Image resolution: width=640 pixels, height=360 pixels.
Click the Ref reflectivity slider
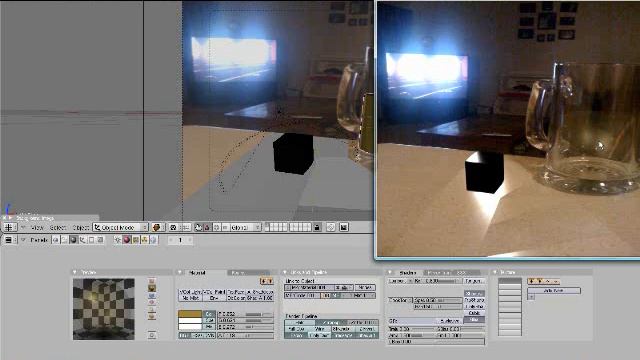[x=437, y=281]
